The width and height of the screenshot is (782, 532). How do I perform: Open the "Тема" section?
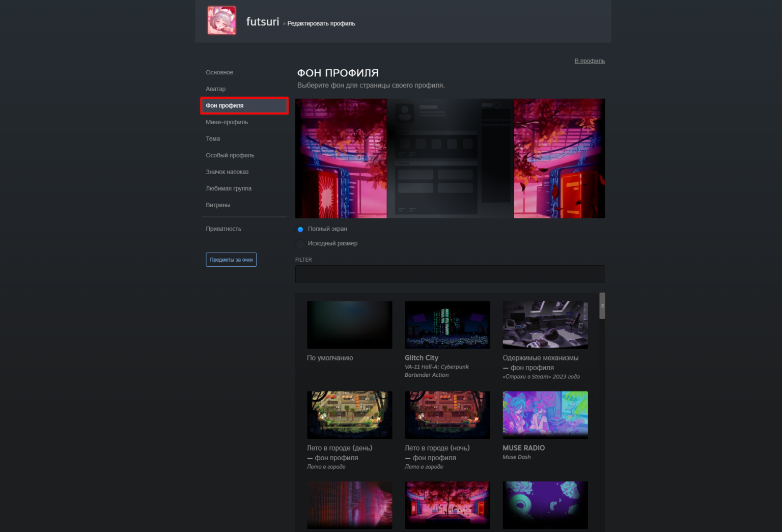pos(212,138)
